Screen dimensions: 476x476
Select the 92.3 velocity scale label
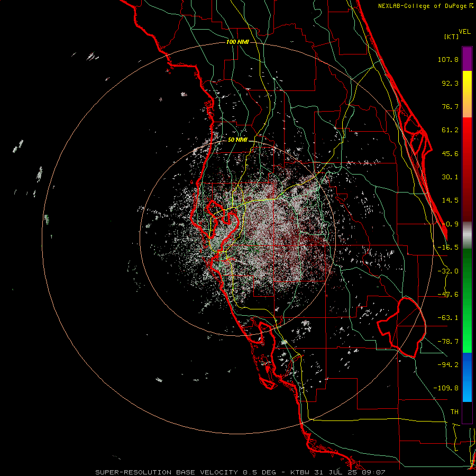(x=450, y=83)
